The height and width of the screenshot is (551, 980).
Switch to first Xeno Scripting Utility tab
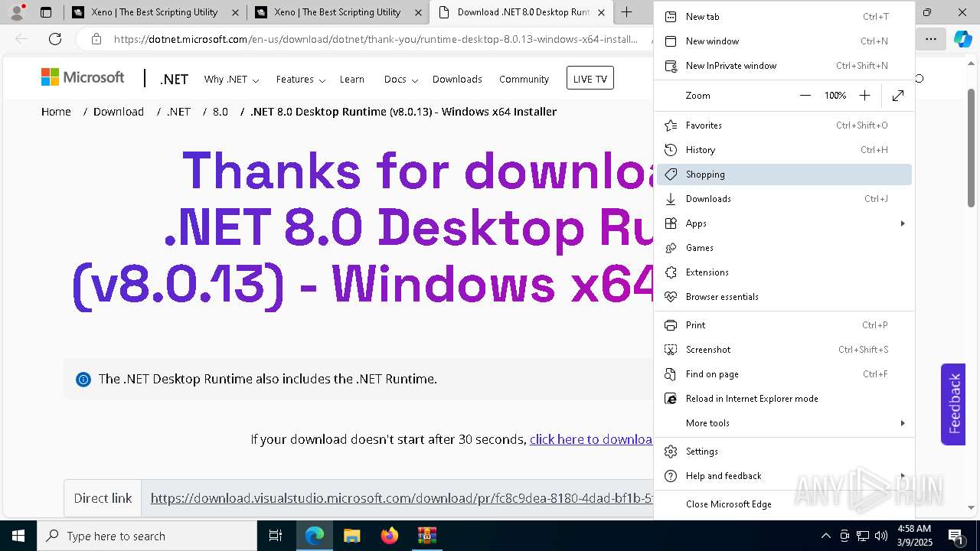coord(155,12)
